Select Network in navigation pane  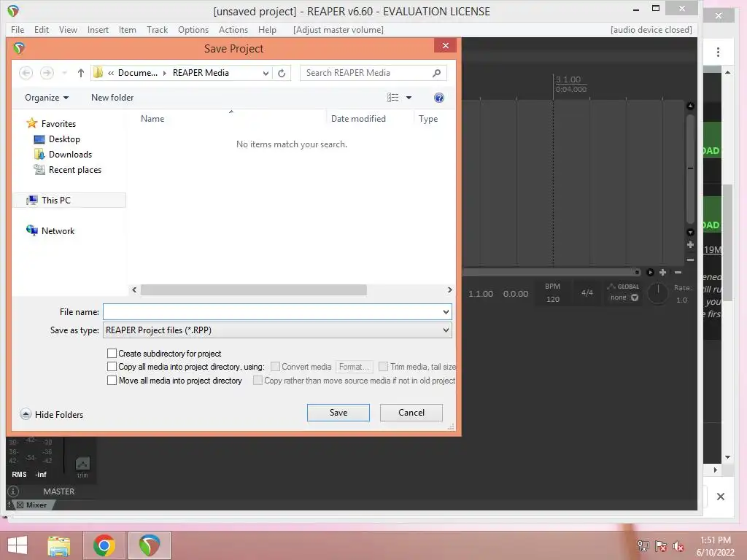point(58,231)
